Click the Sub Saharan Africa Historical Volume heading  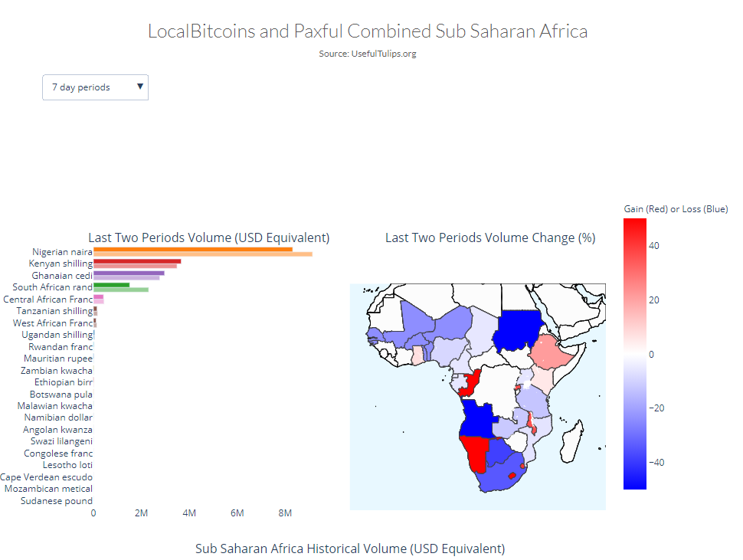point(350,549)
